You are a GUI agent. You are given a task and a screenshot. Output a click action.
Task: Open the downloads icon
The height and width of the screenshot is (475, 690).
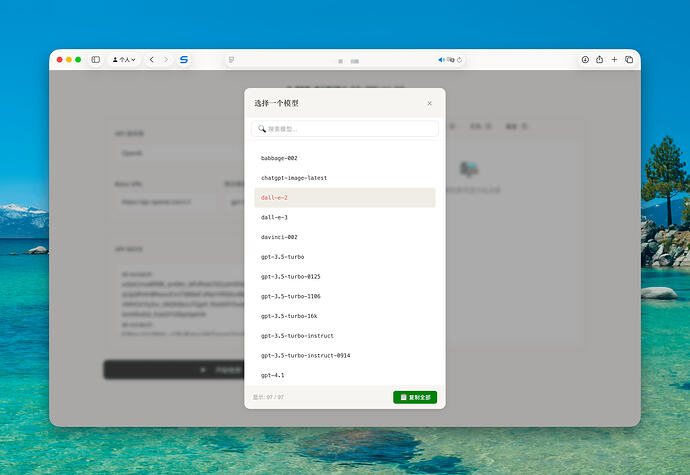click(585, 59)
